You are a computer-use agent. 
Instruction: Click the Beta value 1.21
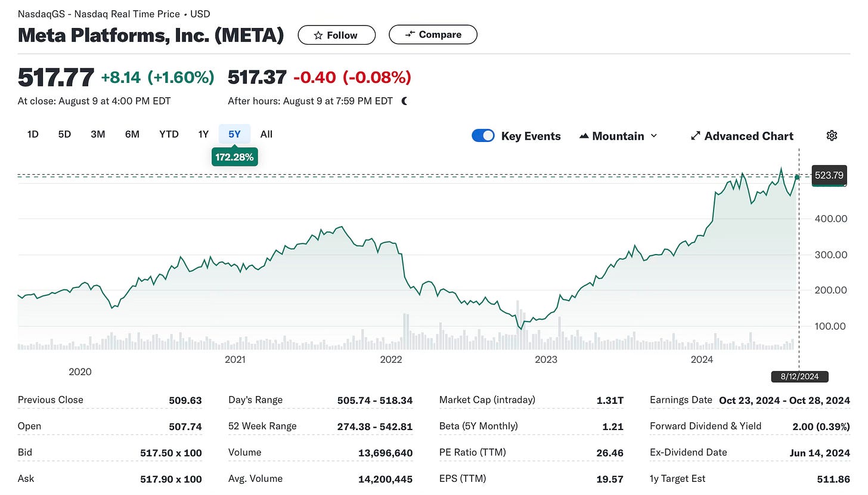click(613, 426)
